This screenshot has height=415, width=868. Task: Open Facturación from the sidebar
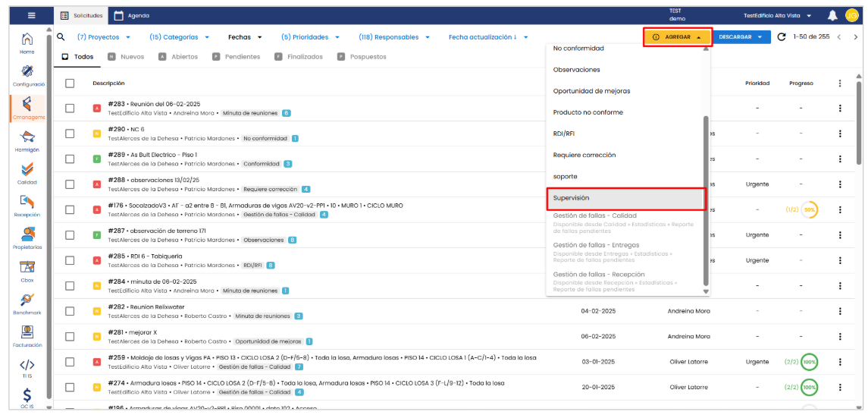(27, 335)
